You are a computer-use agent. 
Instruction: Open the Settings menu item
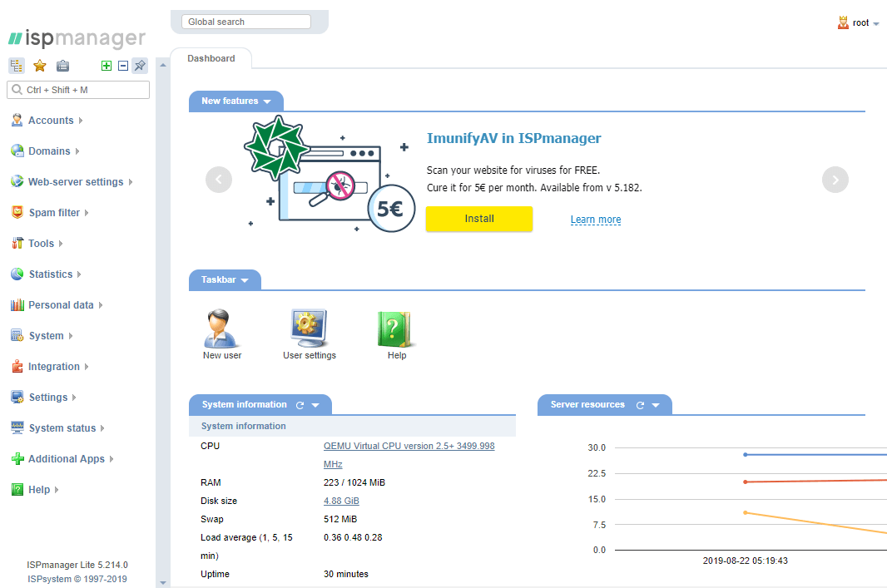[x=48, y=397]
